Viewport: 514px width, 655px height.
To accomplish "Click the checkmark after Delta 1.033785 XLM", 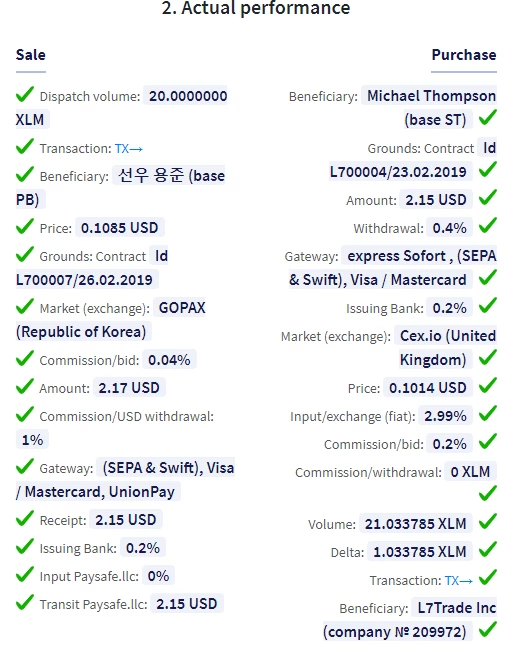I will (x=488, y=549).
